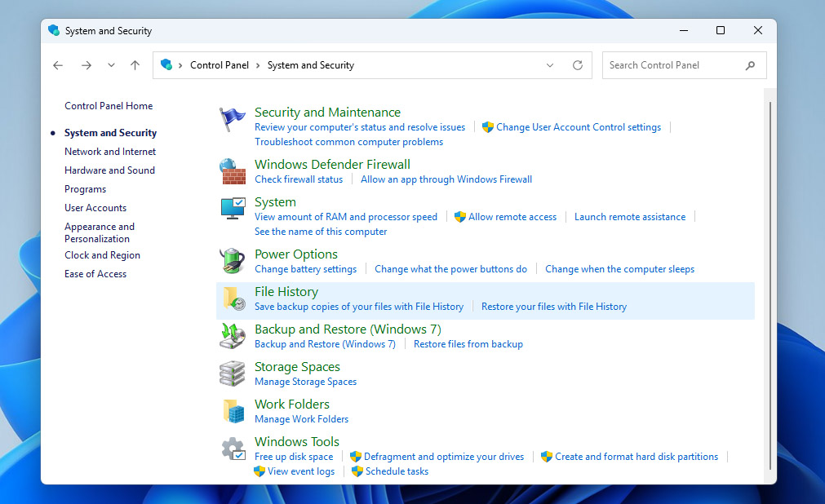Open Appearance and Personalization category

click(x=100, y=232)
